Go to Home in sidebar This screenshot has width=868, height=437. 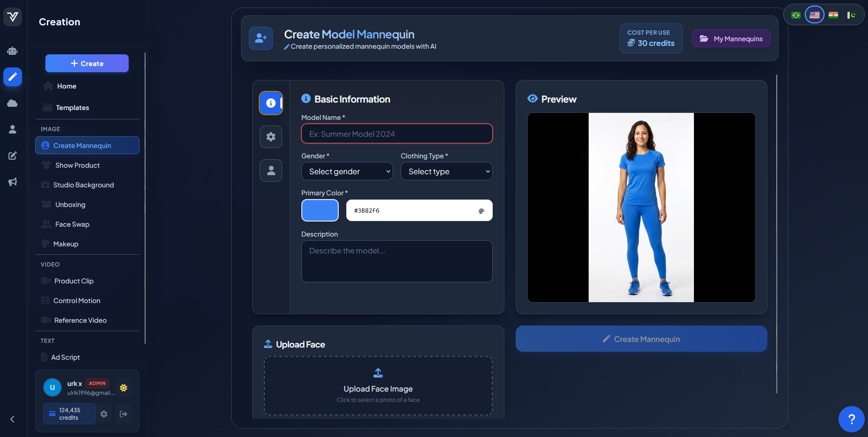pyautogui.click(x=87, y=86)
